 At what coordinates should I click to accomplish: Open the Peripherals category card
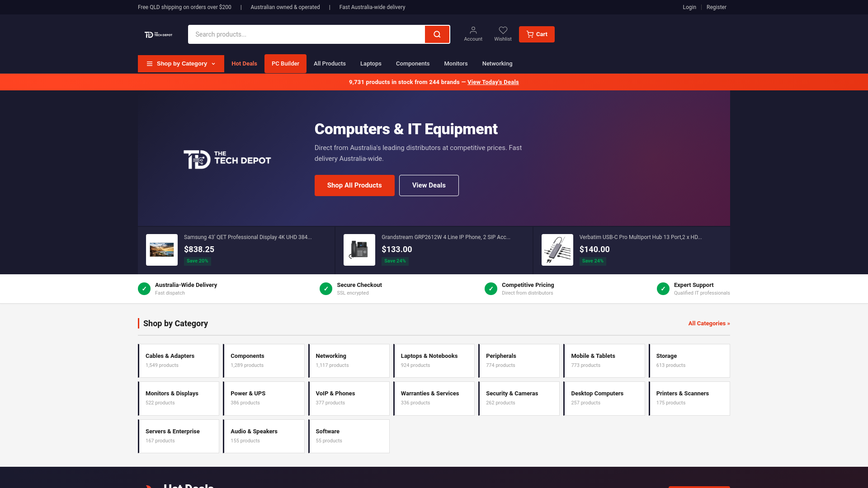pos(519,361)
